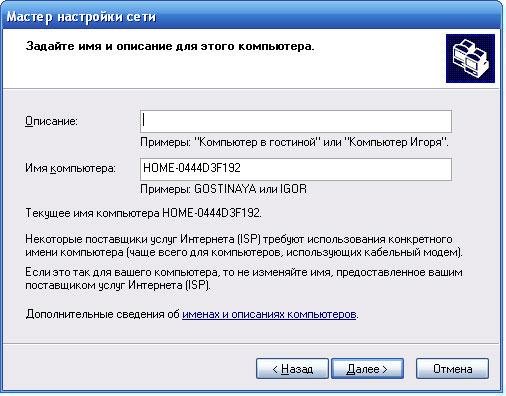Click the IGOR example name
Screen dimensions: 506x396
tap(293, 189)
